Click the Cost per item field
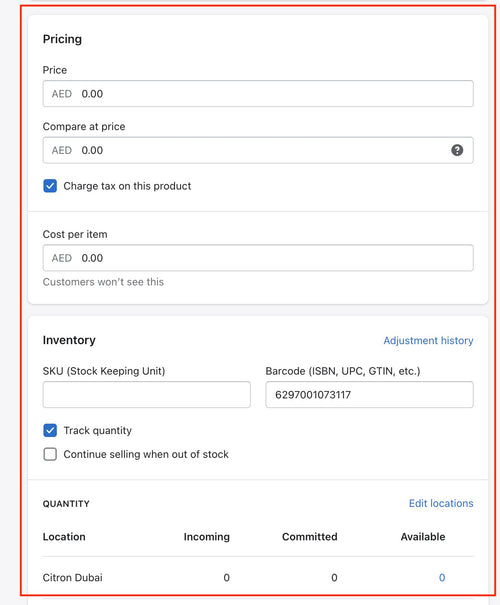 point(258,258)
